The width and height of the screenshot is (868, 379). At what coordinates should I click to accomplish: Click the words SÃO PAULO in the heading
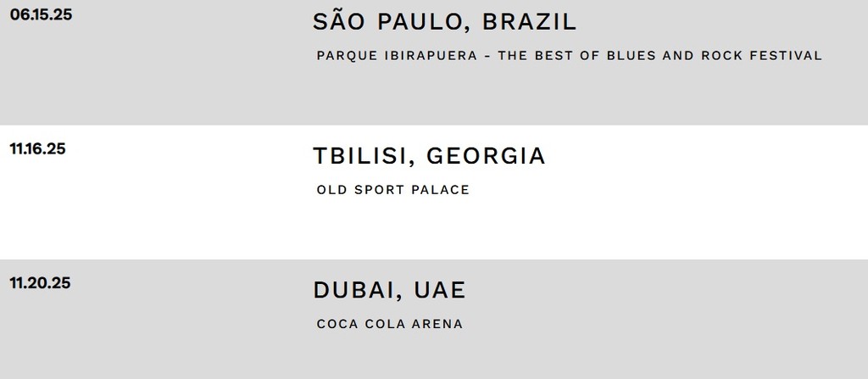389,21
